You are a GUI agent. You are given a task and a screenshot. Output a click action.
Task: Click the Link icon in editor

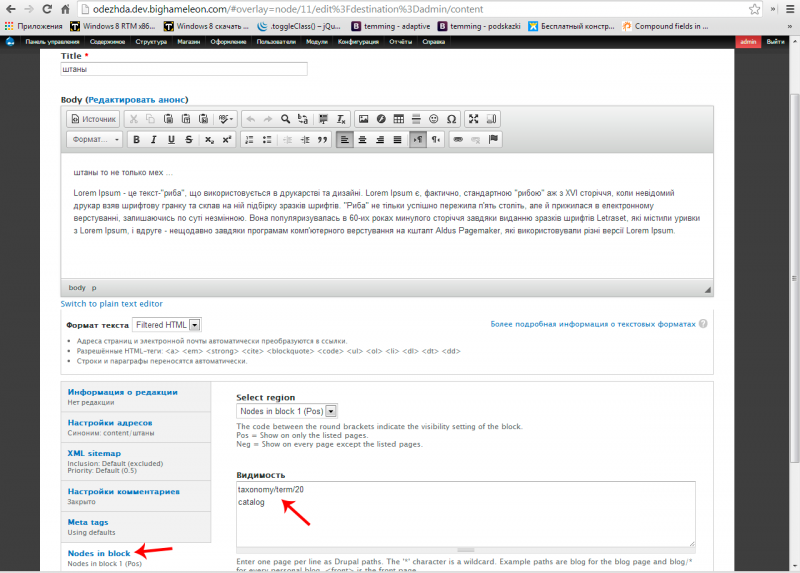tap(458, 139)
